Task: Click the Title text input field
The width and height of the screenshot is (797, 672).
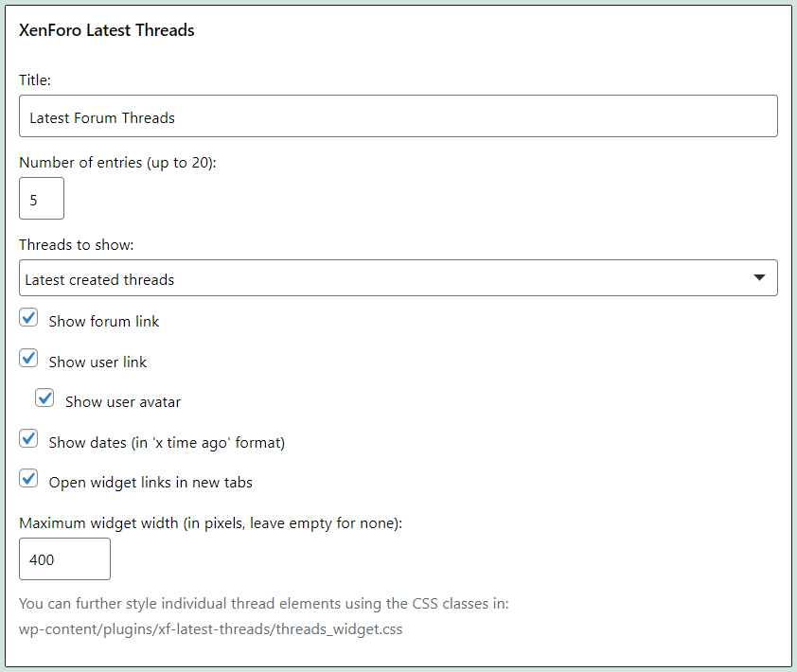Action: 398,116
